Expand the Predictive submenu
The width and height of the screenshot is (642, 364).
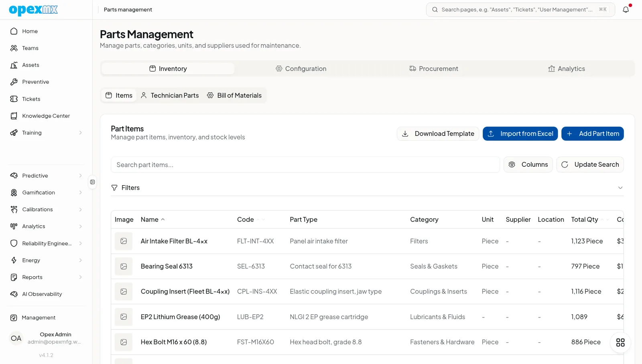(x=81, y=176)
